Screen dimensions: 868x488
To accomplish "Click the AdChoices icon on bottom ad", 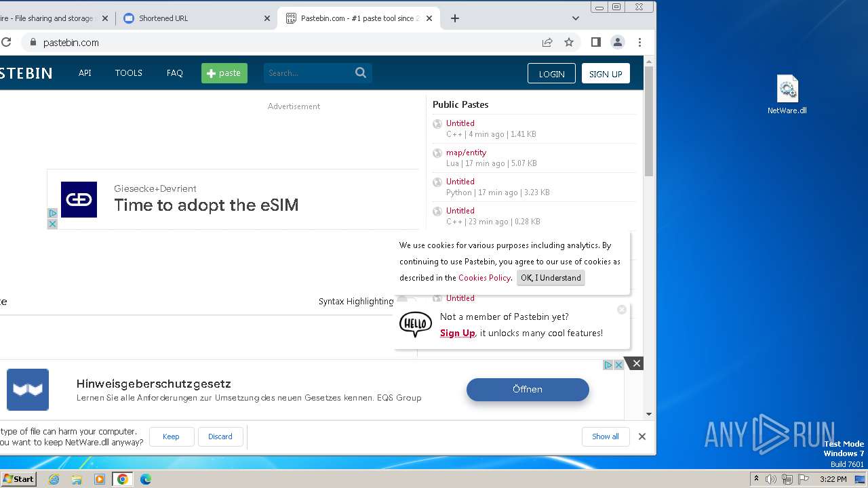I will tap(608, 365).
